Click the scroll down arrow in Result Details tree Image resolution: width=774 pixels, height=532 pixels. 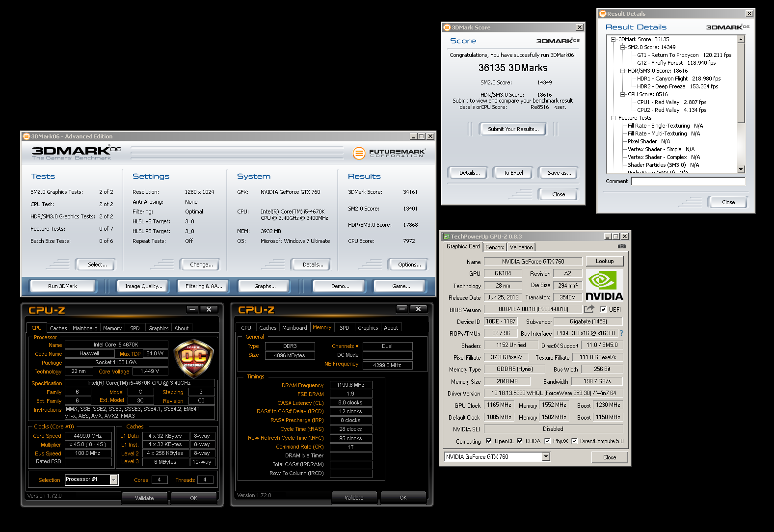[741, 169]
